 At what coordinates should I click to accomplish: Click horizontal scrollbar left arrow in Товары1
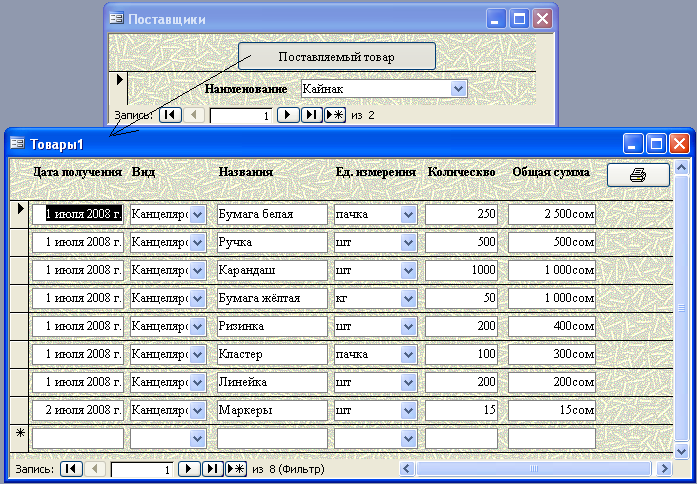pyautogui.click(x=407, y=468)
